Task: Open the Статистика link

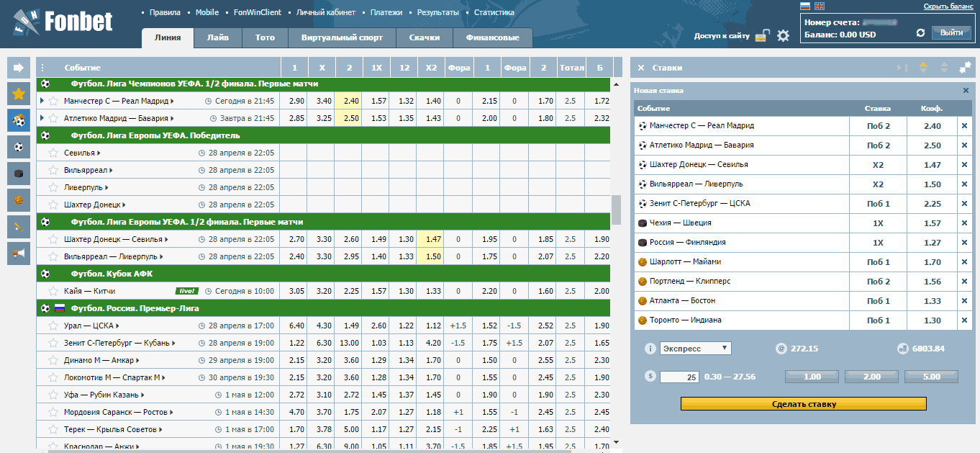Action: pos(494,12)
